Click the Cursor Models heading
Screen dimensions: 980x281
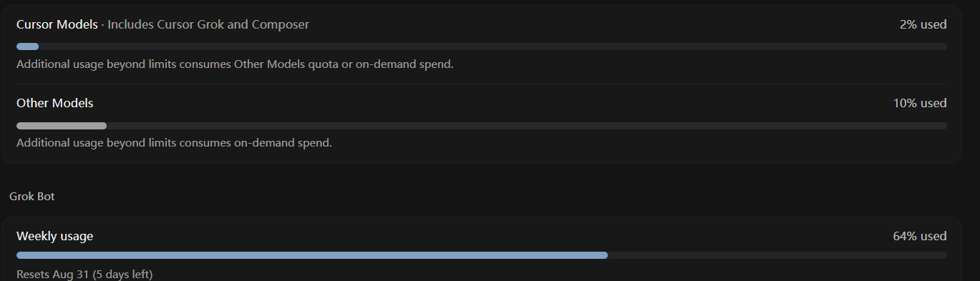coord(57,24)
